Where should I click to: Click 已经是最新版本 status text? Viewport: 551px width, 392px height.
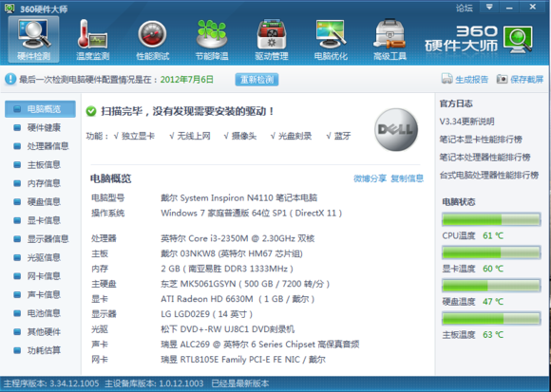coord(240,383)
